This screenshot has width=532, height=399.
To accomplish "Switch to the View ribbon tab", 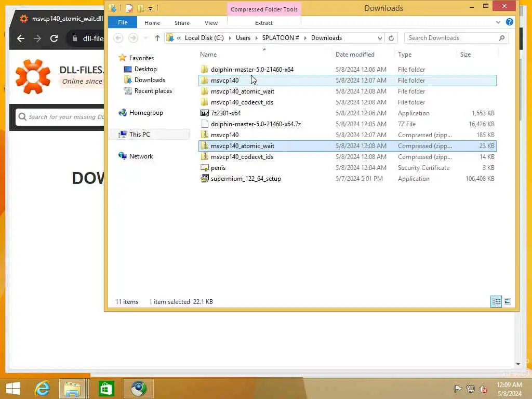I will pyautogui.click(x=211, y=23).
